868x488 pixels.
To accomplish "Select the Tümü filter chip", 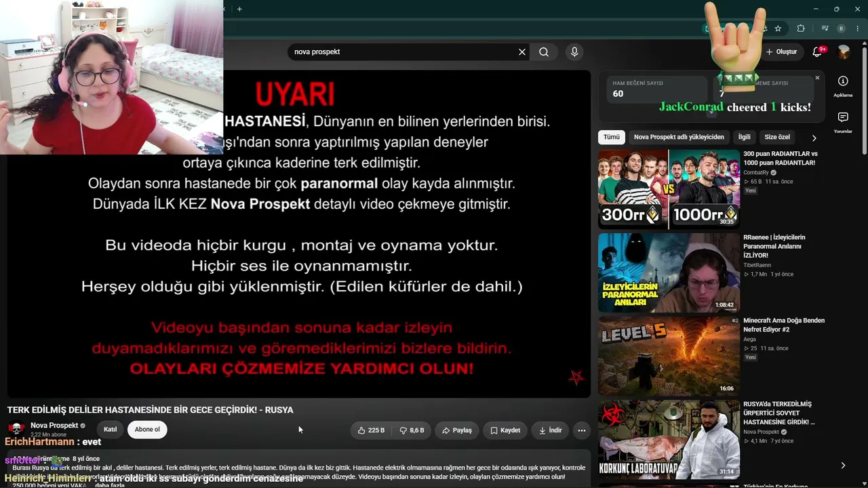I will tap(612, 137).
